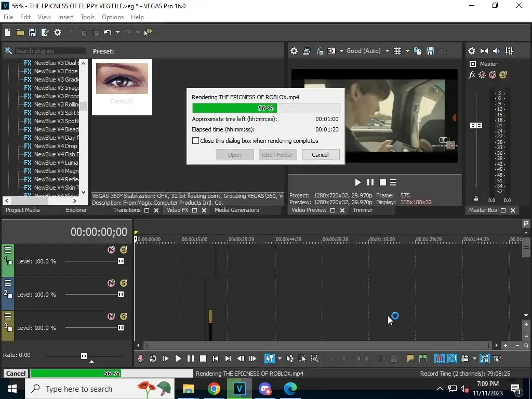Open Auto Ripple mode dropdown arrow

[474, 358]
